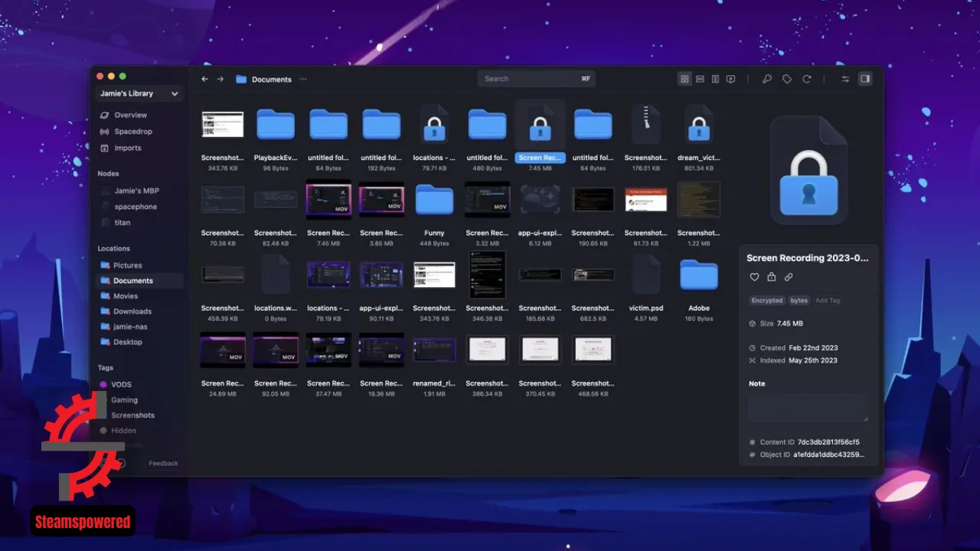Expand the Jamie's Library dropdown
The width and height of the screenshot is (980, 551).
point(139,93)
